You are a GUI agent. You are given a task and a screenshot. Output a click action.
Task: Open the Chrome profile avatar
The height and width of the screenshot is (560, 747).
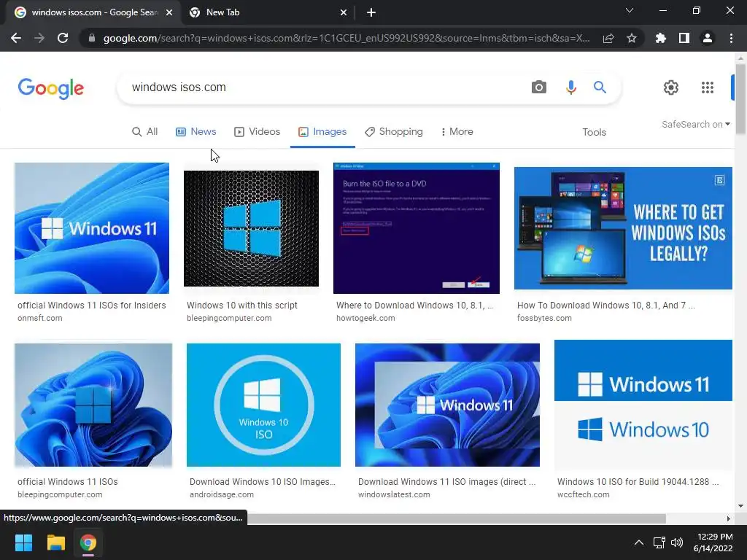coord(708,38)
